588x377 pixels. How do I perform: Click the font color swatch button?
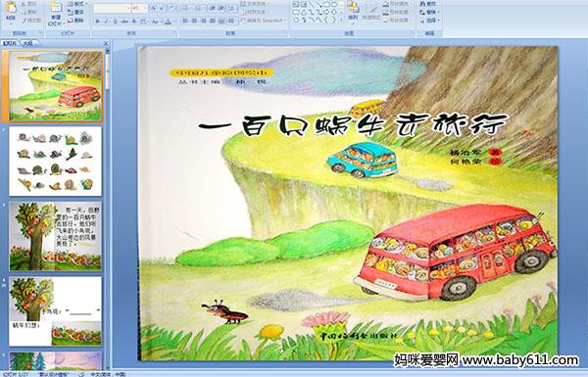pyautogui.click(x=169, y=22)
